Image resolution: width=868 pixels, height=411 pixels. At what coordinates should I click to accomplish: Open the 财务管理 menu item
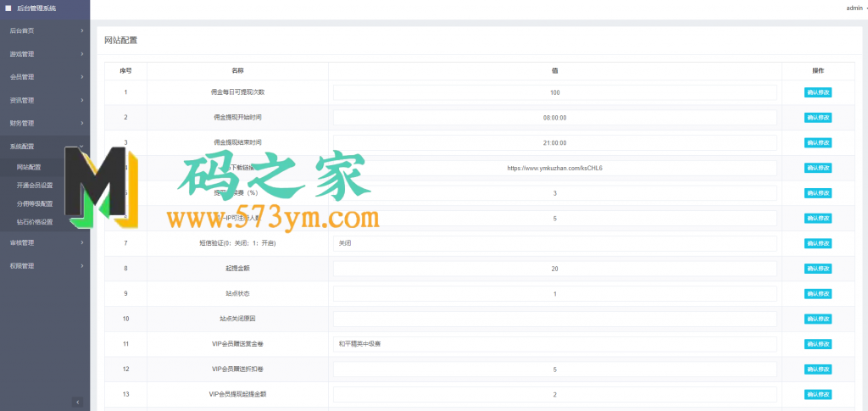[x=45, y=123]
